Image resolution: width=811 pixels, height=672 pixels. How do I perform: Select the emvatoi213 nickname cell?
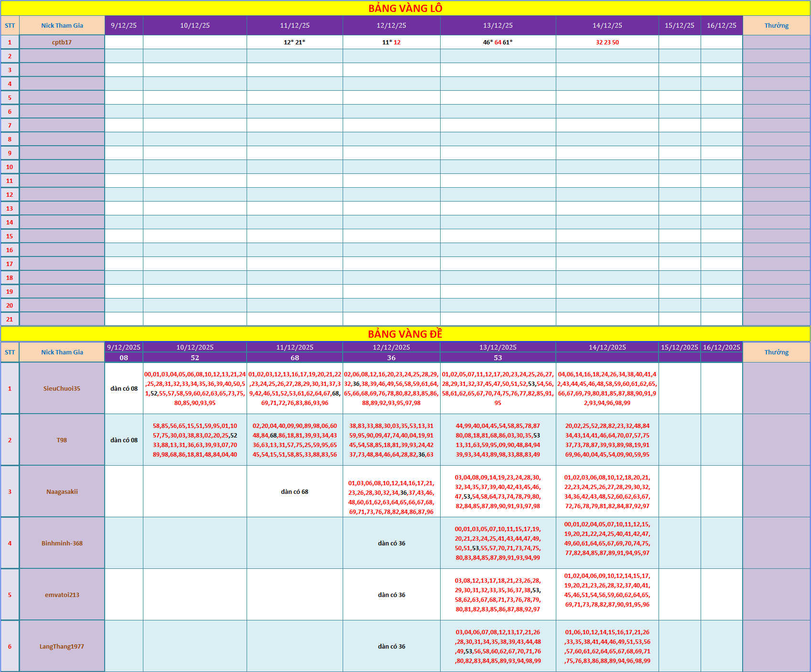click(x=62, y=595)
